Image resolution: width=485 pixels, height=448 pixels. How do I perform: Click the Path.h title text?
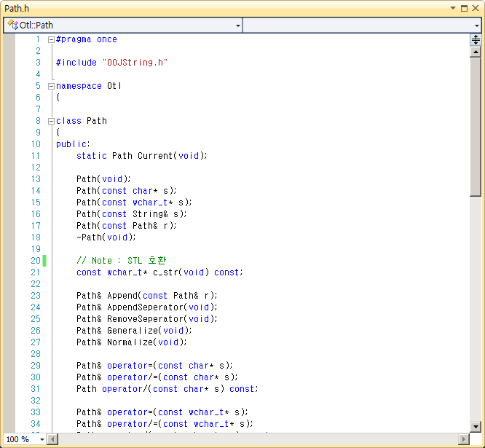point(17,8)
